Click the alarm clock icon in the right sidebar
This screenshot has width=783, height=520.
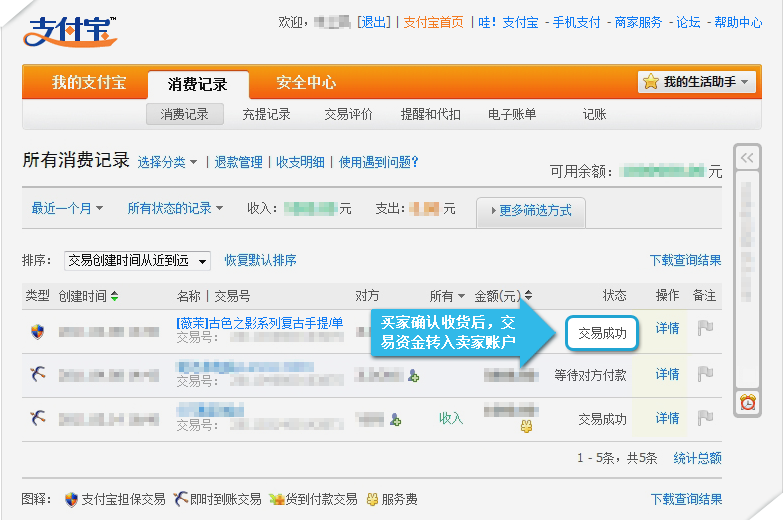[x=747, y=402]
